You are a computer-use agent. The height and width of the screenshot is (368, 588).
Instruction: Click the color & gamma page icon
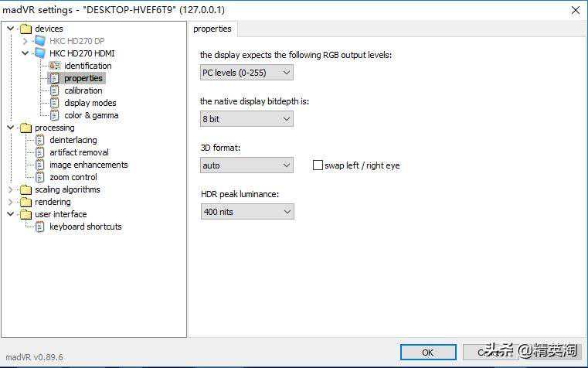coord(54,115)
